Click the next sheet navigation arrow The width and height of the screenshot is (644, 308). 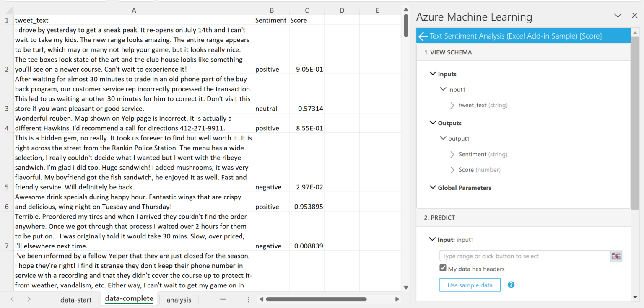pyautogui.click(x=29, y=299)
